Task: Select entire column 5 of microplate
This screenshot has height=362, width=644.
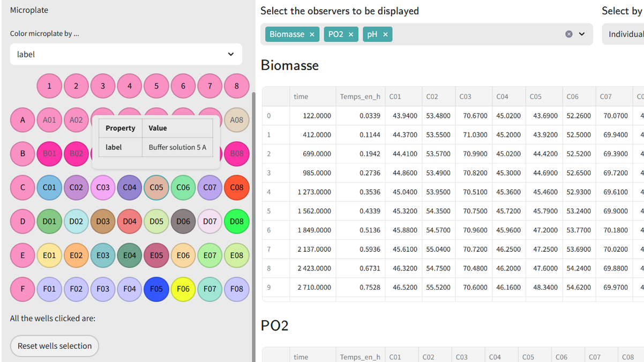Action: [156, 86]
